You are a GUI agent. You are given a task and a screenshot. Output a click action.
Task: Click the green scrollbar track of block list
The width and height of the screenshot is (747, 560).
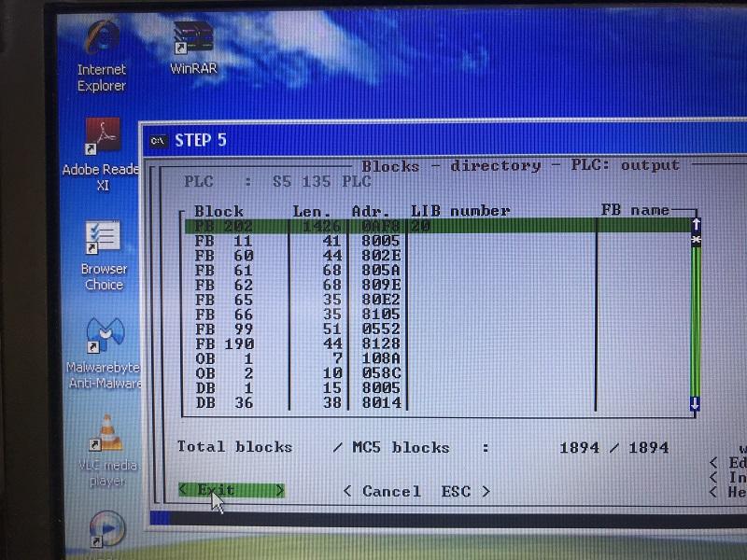(x=695, y=321)
